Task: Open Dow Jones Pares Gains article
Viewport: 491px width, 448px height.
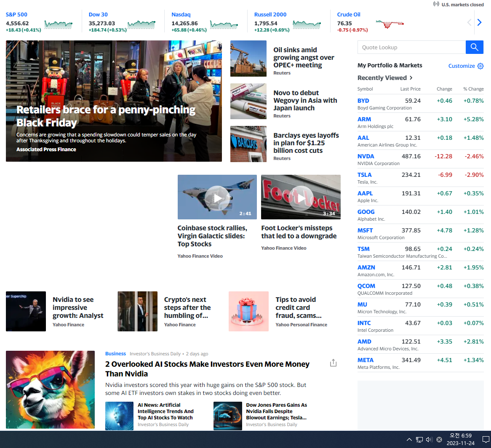Action: tap(276, 411)
